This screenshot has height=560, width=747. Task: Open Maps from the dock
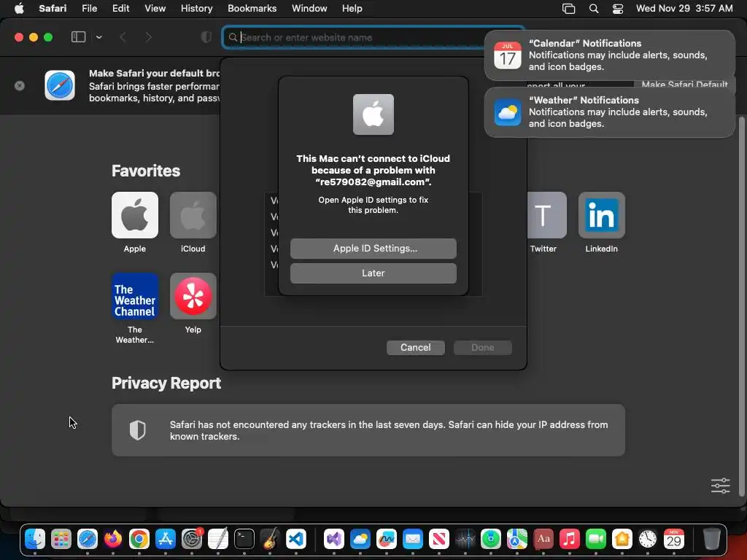click(517, 539)
